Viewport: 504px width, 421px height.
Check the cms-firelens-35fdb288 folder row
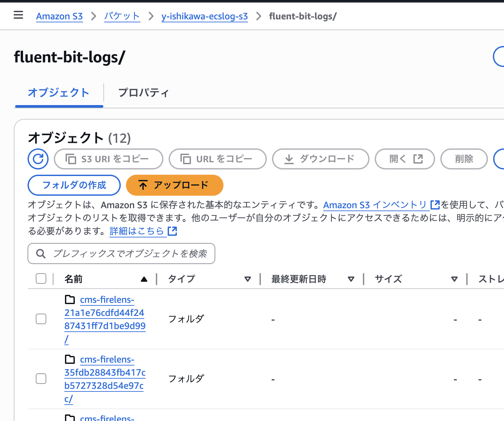click(41, 379)
